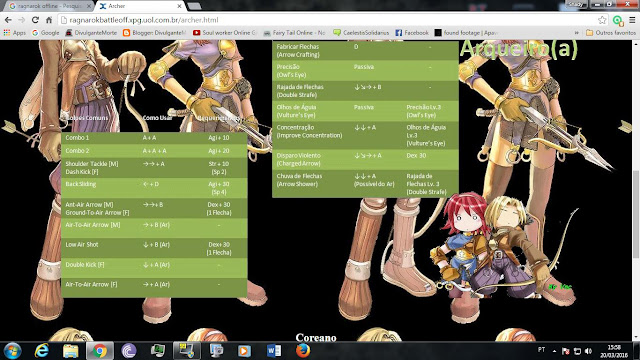This screenshot has height=360, width=640.
Task: Click the Air-To-Air Arrow [F] label
Action: point(91,284)
